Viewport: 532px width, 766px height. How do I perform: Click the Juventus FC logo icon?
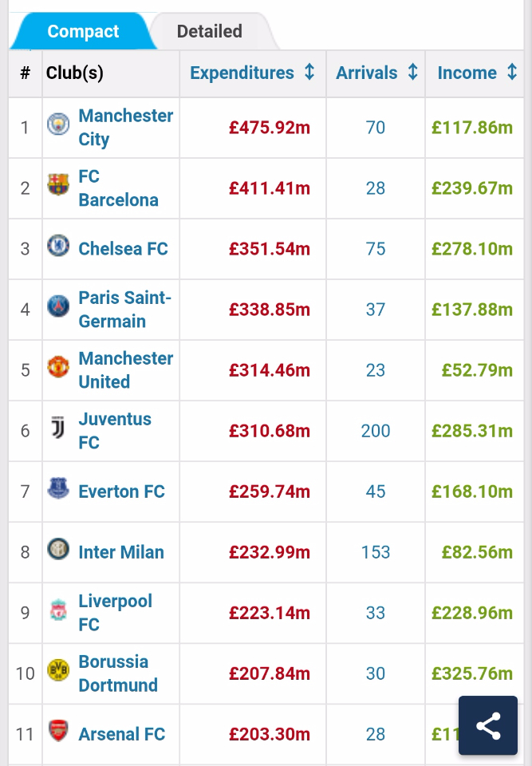click(58, 428)
